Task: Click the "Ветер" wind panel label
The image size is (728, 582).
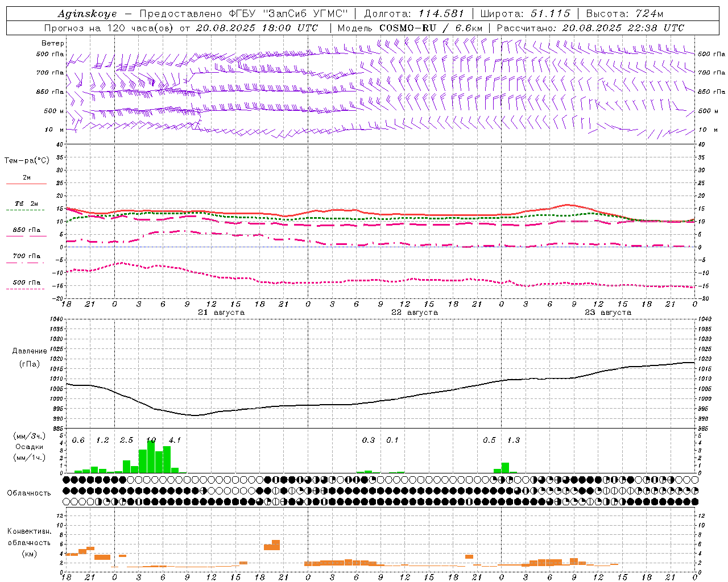Action: [x=53, y=43]
